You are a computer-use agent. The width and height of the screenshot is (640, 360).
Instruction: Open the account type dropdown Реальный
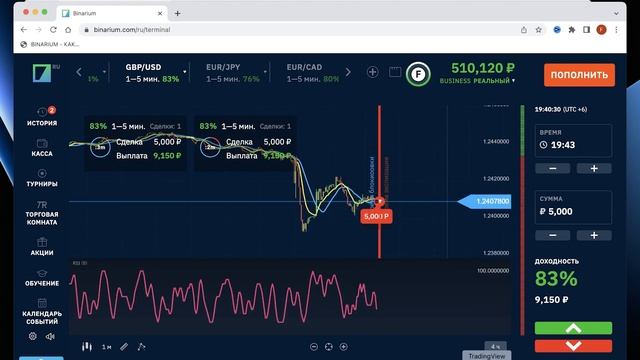pos(494,81)
